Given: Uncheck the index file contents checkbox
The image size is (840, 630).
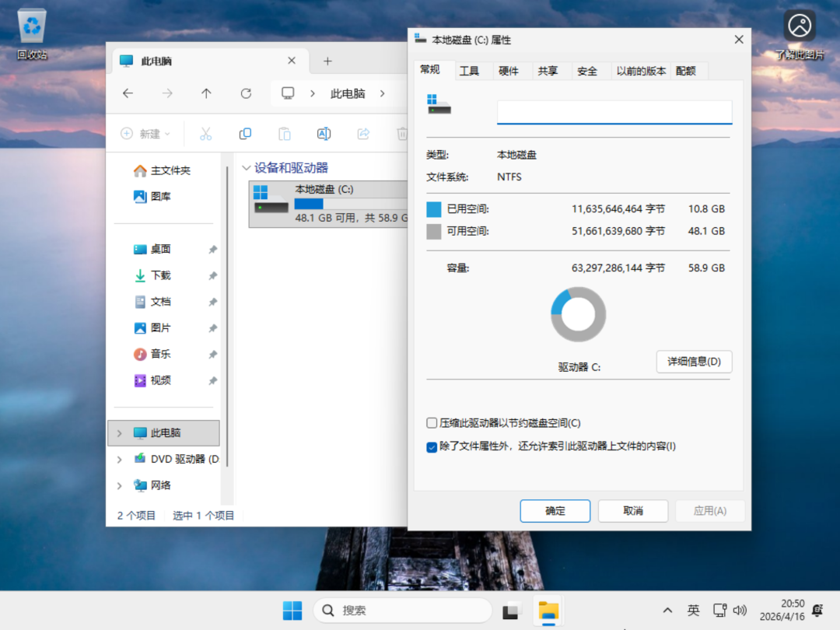Looking at the screenshot, I should click(x=432, y=446).
